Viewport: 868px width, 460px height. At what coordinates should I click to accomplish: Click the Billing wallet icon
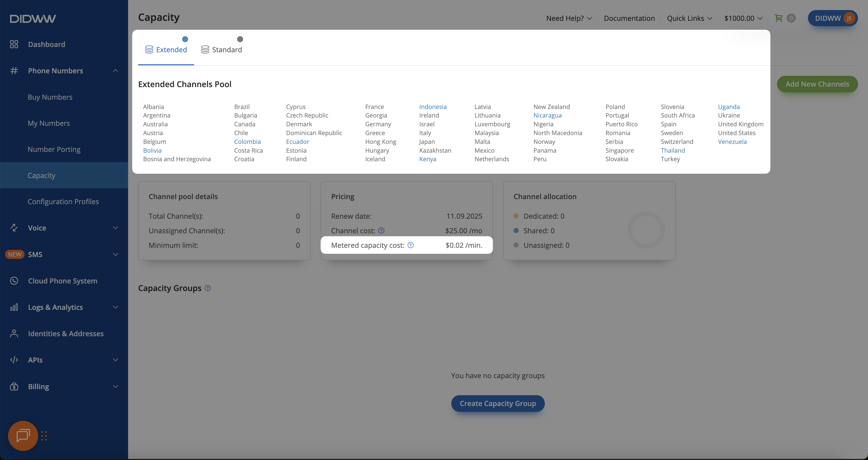click(14, 386)
